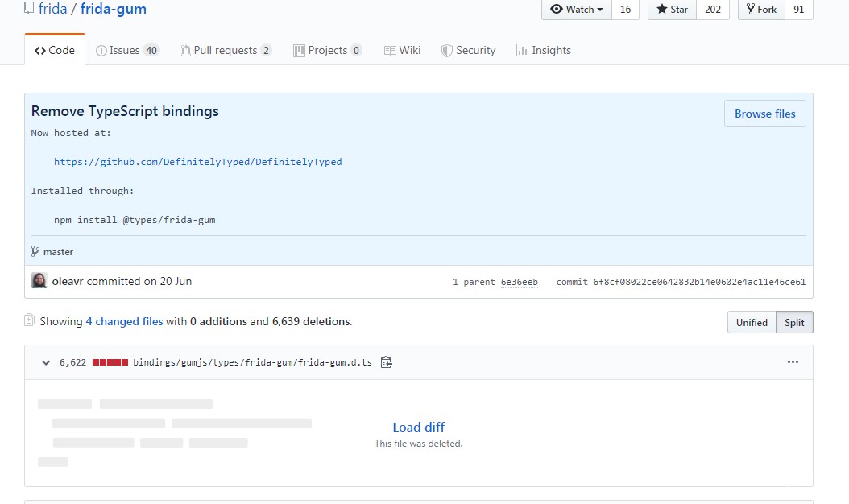Image resolution: width=849 pixels, height=504 pixels.
Task: Click the 'committed on 20 Jun' text
Action: (x=139, y=281)
